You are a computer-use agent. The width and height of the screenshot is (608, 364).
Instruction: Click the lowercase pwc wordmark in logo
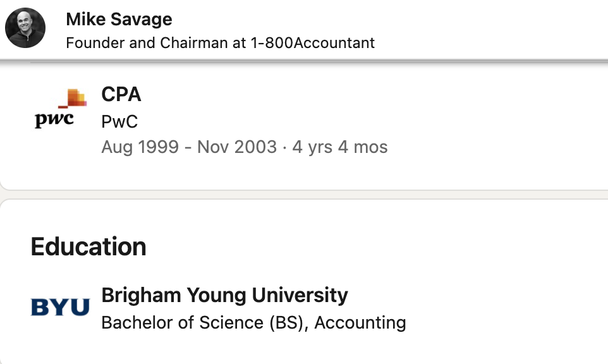tap(54, 120)
